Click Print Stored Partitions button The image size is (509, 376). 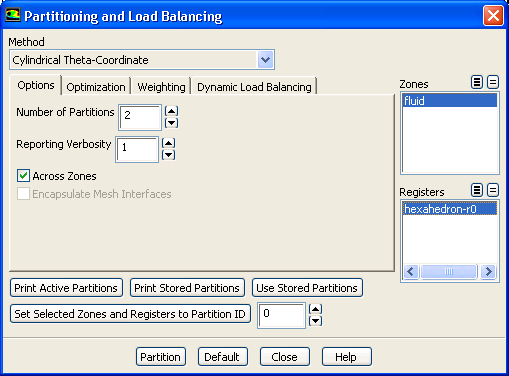click(187, 288)
